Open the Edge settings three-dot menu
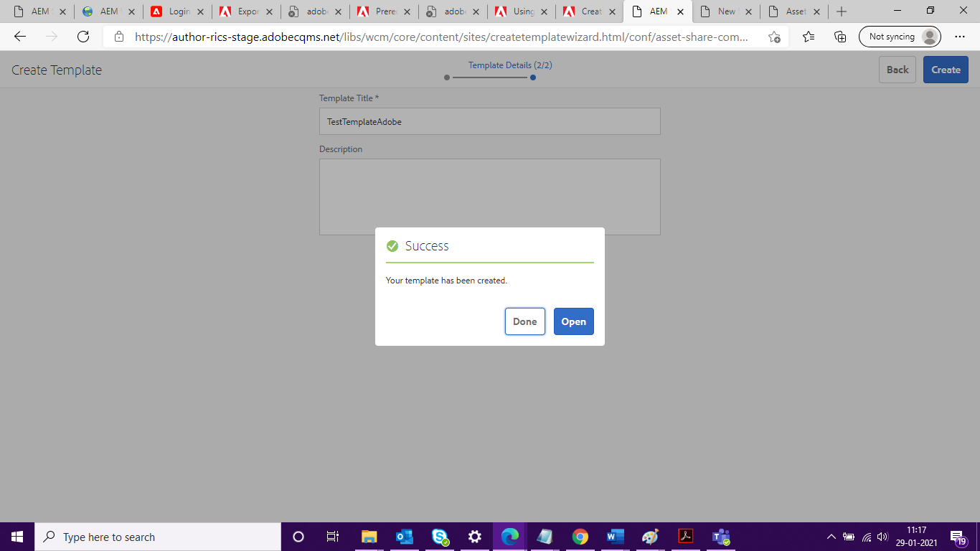The height and width of the screenshot is (551, 980). point(960,36)
